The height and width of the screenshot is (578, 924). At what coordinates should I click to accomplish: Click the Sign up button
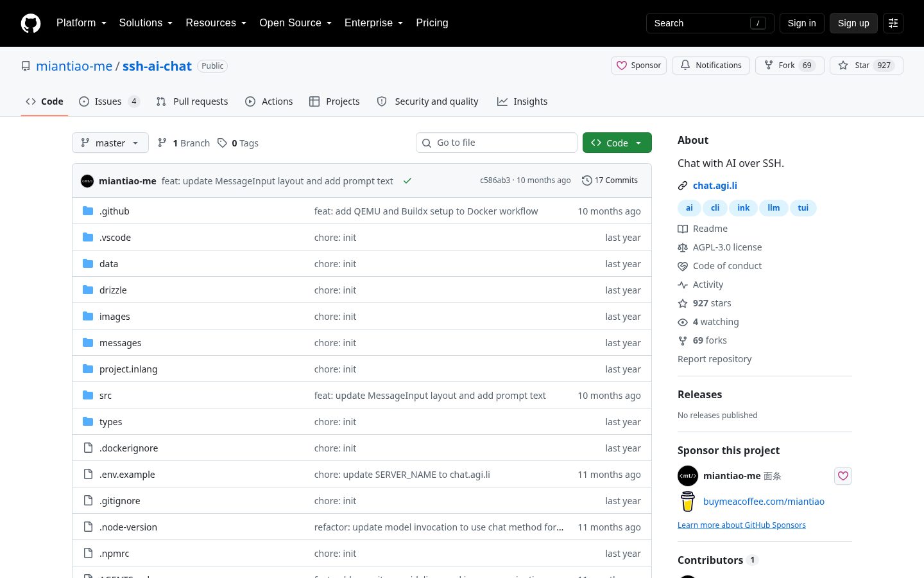(x=853, y=23)
